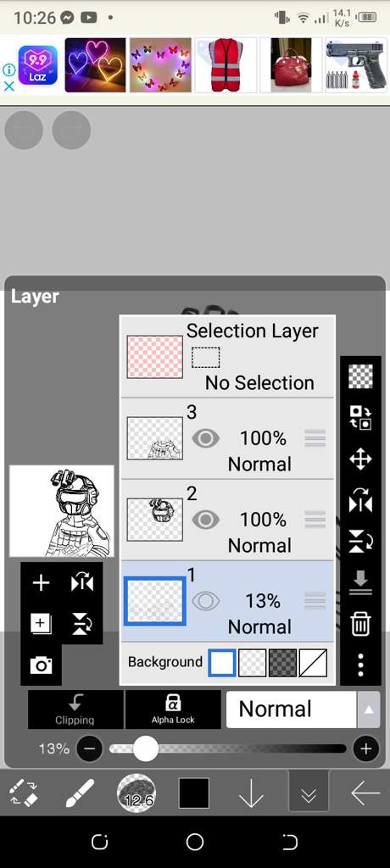
Task: Hide layer 3 with its eye icon
Action: tap(205, 439)
